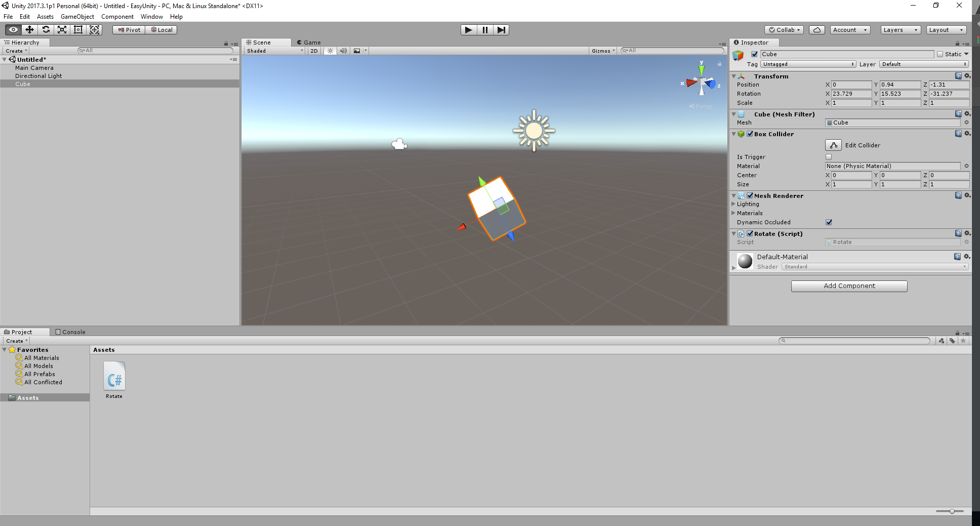
Task: Disable Dynamic Occluded on Mesh Renderer
Action: [x=829, y=222]
